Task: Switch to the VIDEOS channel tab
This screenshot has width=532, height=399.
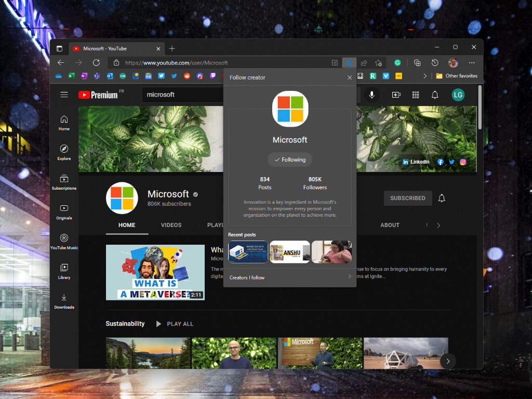Action: [171, 225]
